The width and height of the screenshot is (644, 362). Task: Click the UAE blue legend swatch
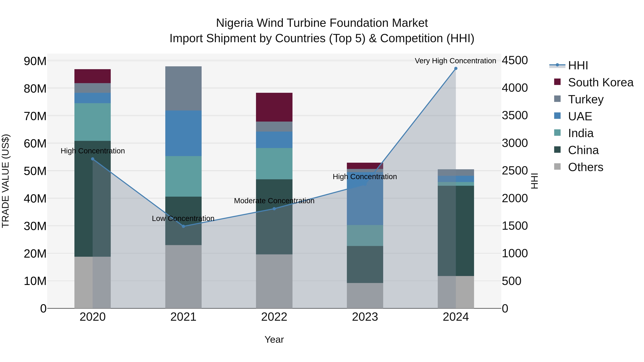(x=557, y=116)
